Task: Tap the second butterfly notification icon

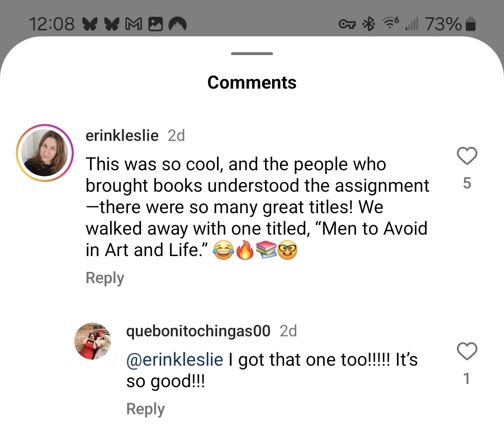Action: tap(111, 24)
